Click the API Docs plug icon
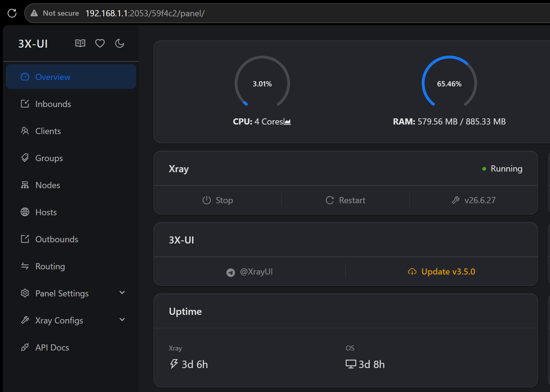The width and height of the screenshot is (550, 392). click(25, 347)
